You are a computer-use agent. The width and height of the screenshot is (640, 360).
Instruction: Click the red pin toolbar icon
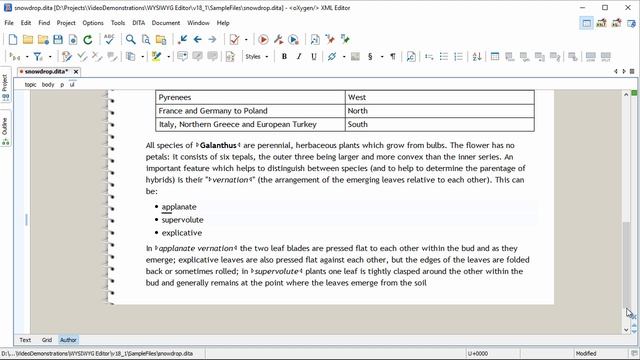[x=330, y=40]
